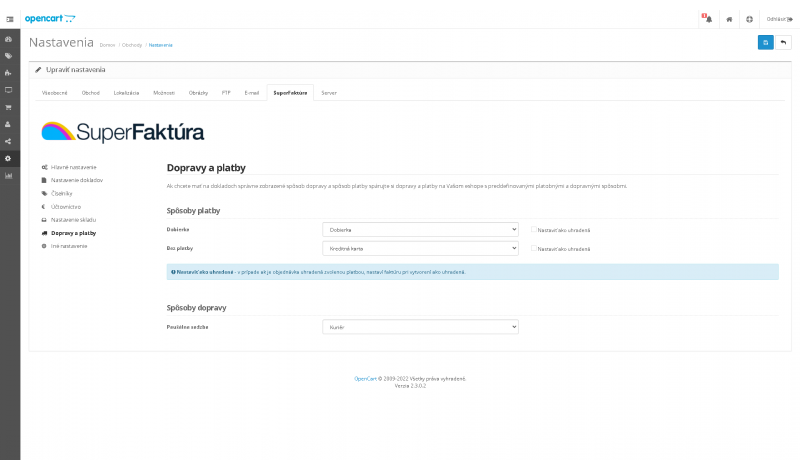Expand the Bez platby payment dropdown
The image size is (800, 470).
pos(420,248)
